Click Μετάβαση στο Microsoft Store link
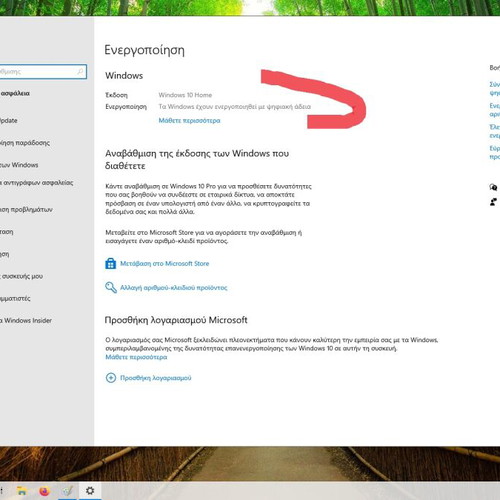The height and width of the screenshot is (500, 500). (x=165, y=263)
